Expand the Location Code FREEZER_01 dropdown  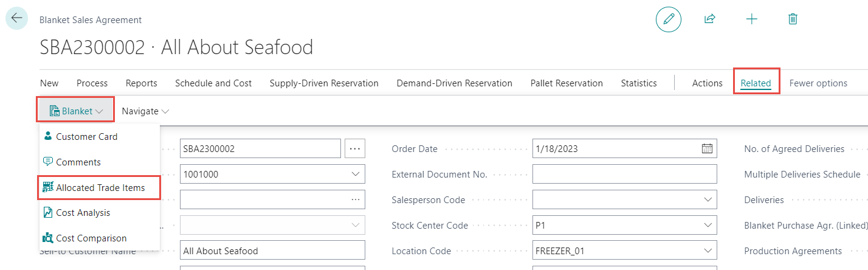(x=707, y=251)
